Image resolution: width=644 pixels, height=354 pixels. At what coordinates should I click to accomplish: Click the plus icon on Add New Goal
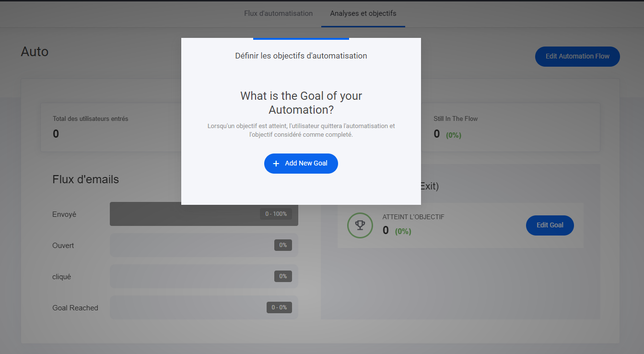(x=276, y=164)
